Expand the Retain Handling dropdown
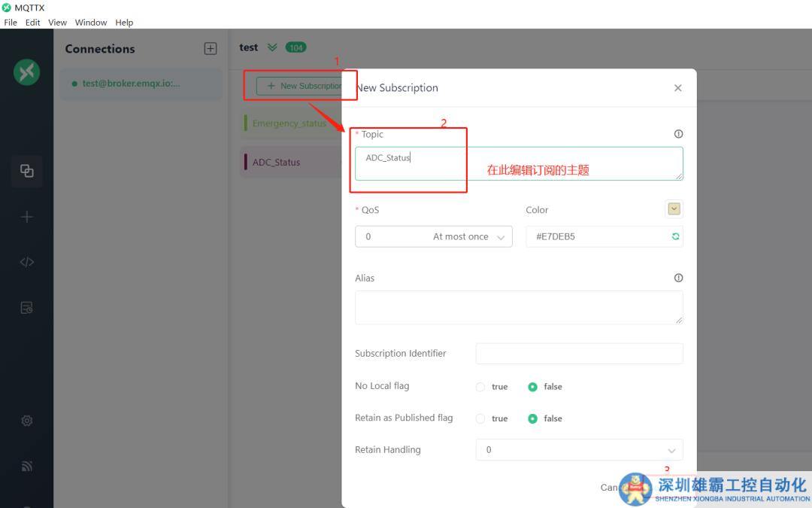 point(579,450)
